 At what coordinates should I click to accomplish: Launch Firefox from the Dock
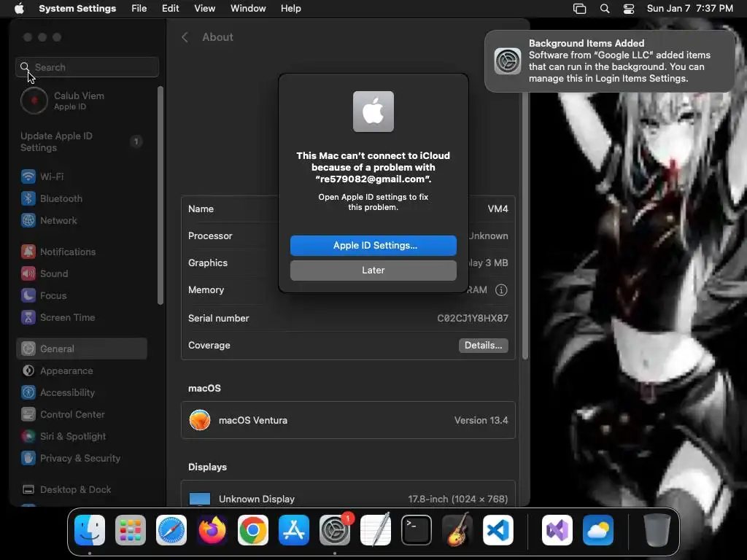click(x=212, y=530)
